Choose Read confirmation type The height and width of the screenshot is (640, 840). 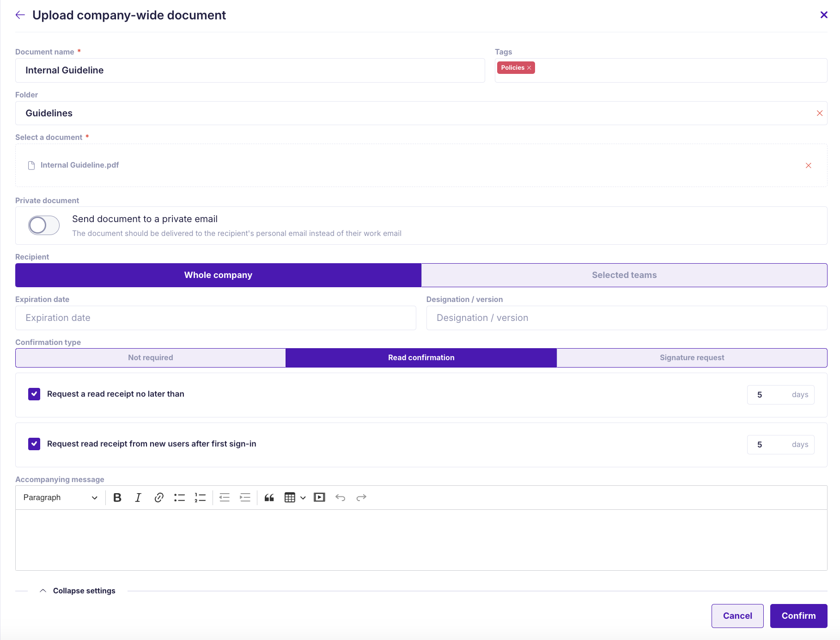pyautogui.click(x=421, y=358)
